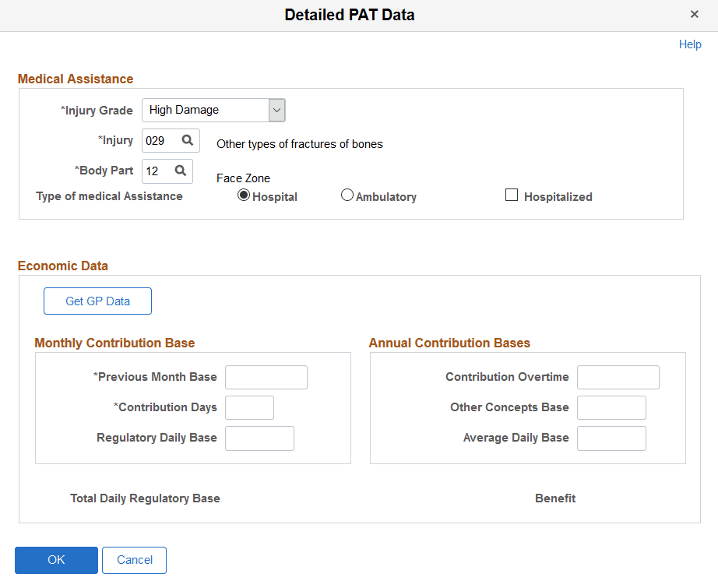The image size is (718, 588).
Task: Click the Injury code field showing 029
Action: [160, 140]
